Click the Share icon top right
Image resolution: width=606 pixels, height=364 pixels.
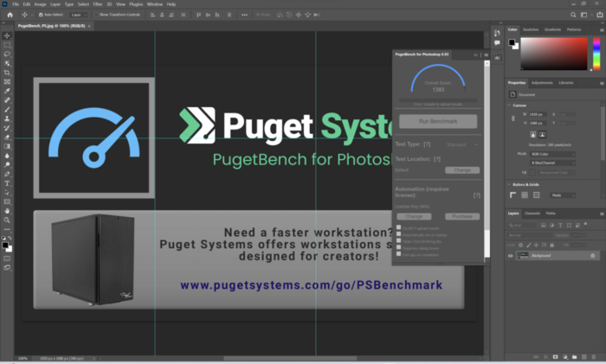(x=599, y=15)
